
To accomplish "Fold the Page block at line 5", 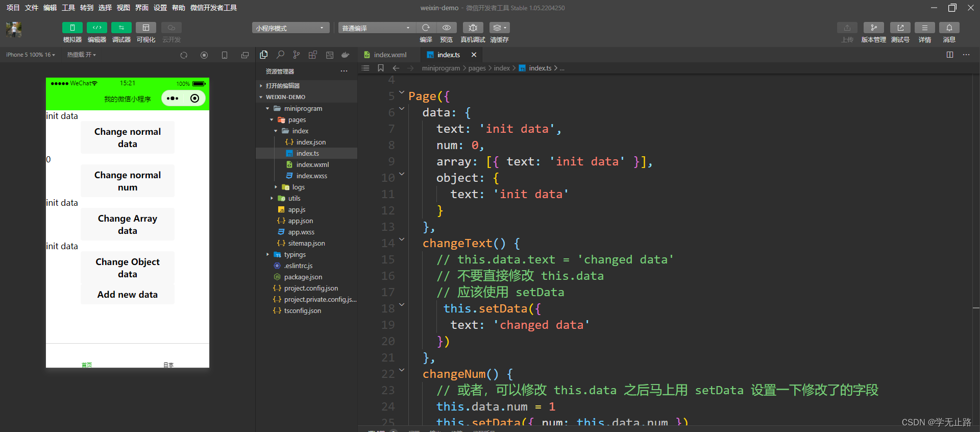I will (402, 92).
